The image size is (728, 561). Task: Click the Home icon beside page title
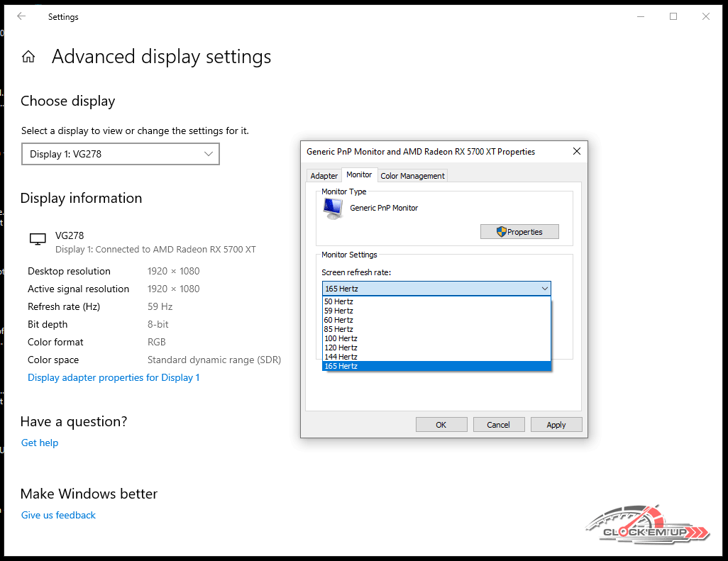(x=28, y=57)
